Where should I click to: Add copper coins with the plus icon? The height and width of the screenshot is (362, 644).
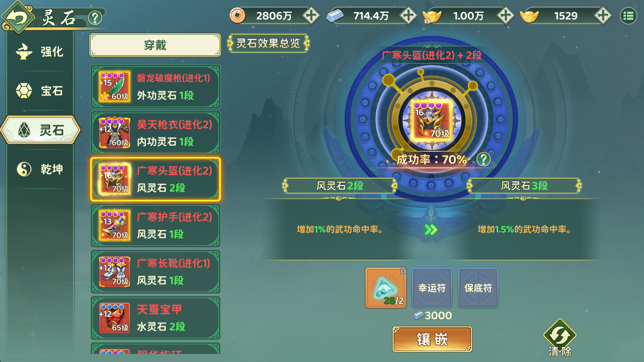(x=311, y=15)
